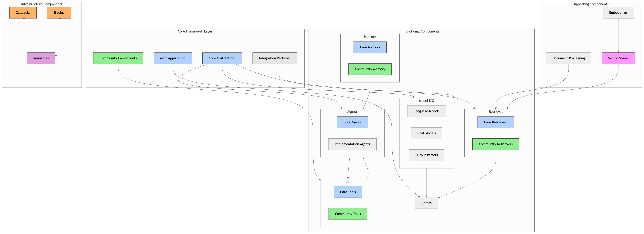Click the Community Retrievers node
This screenshot has width=644, height=234.
point(496,144)
